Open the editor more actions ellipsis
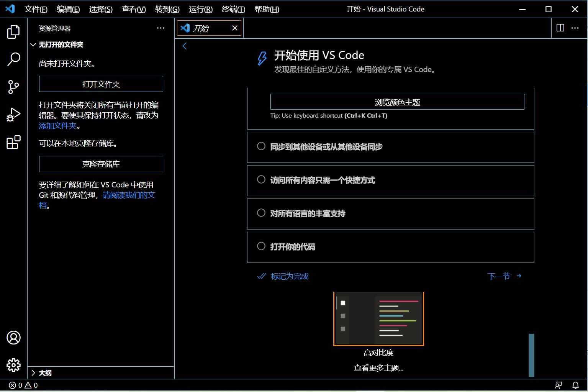The width and height of the screenshot is (588, 392). click(x=575, y=28)
